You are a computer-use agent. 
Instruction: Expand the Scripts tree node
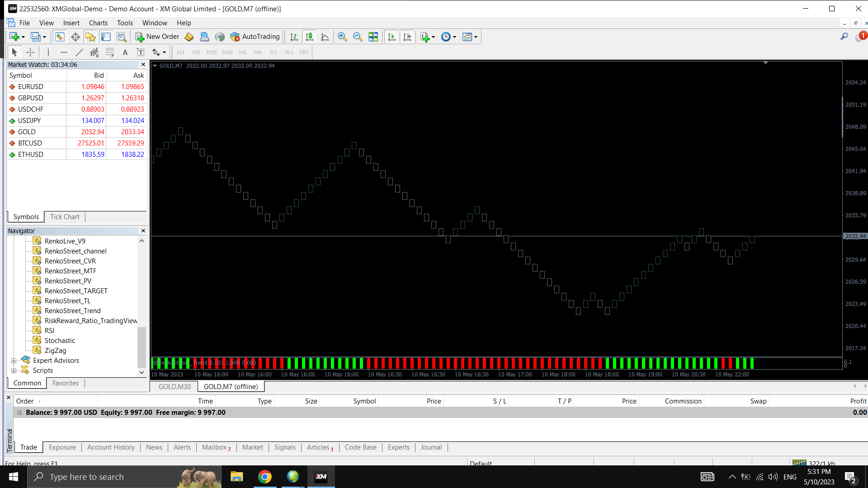[x=14, y=371]
